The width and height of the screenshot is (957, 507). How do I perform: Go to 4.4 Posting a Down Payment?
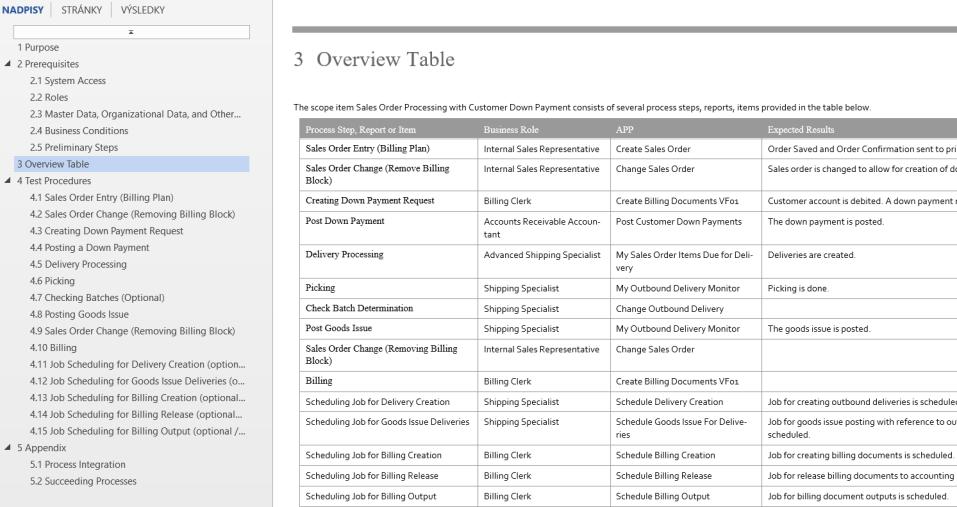click(90, 247)
